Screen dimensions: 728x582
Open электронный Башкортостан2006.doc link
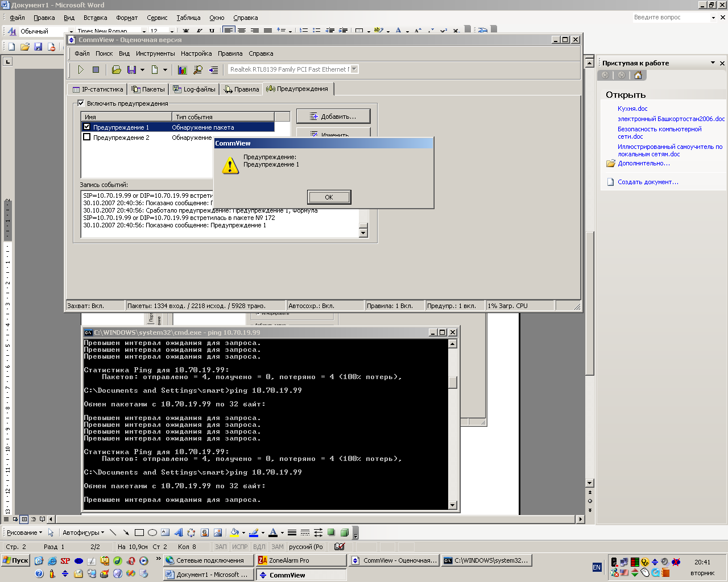coord(671,119)
